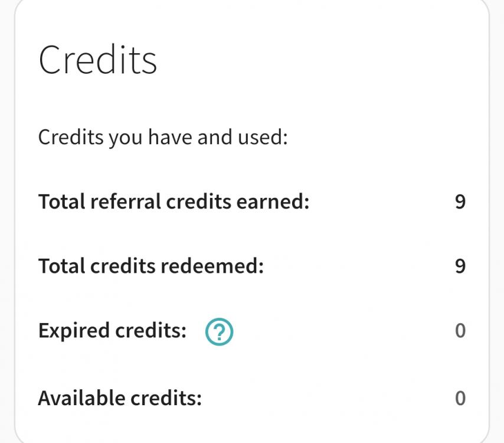Click the 'Expired credits:' label
Screen dimensions: 504x443
(112, 331)
